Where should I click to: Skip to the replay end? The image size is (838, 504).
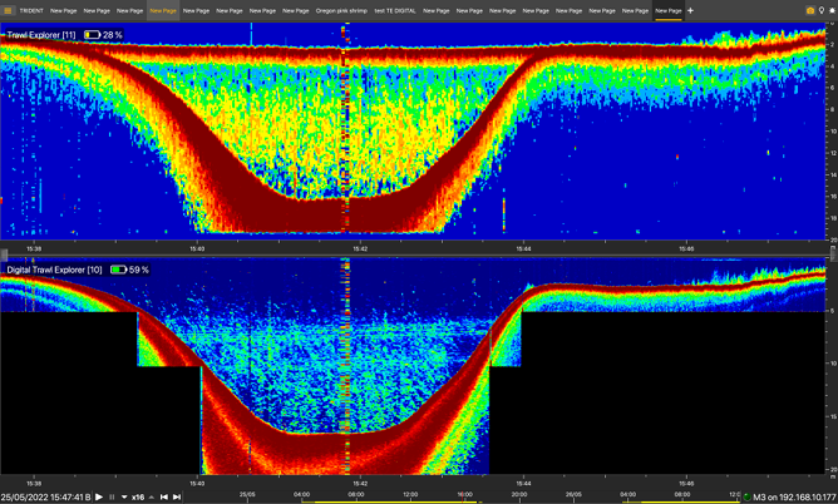coord(177,497)
